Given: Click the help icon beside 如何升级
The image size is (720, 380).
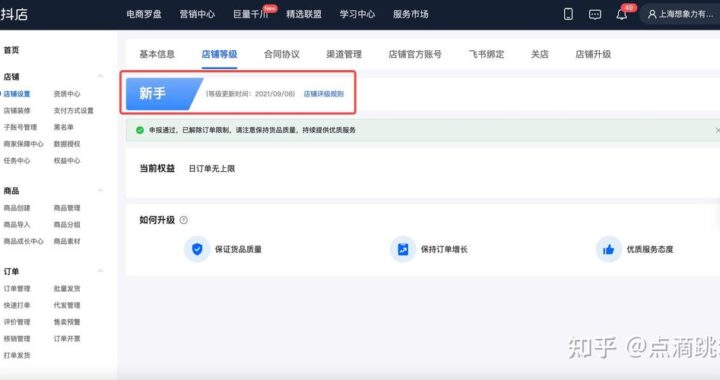Looking at the screenshot, I should [x=184, y=220].
